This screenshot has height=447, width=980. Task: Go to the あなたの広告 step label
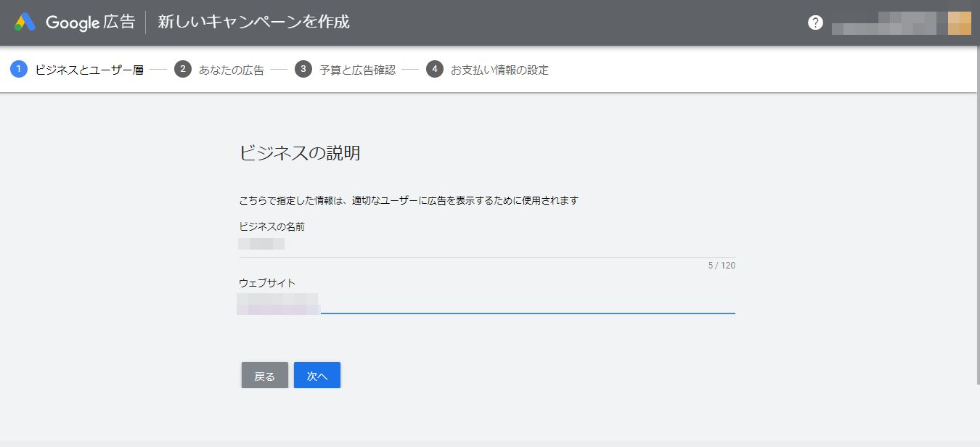tap(231, 70)
